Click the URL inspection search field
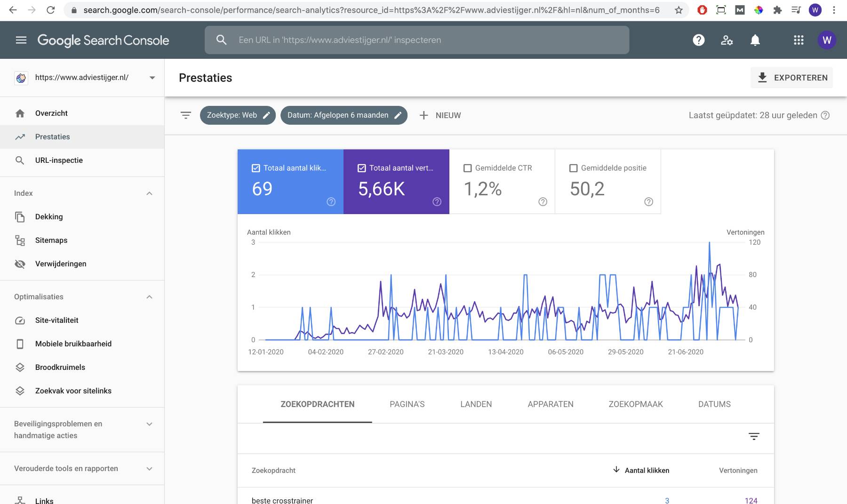The width and height of the screenshot is (847, 504). click(417, 40)
